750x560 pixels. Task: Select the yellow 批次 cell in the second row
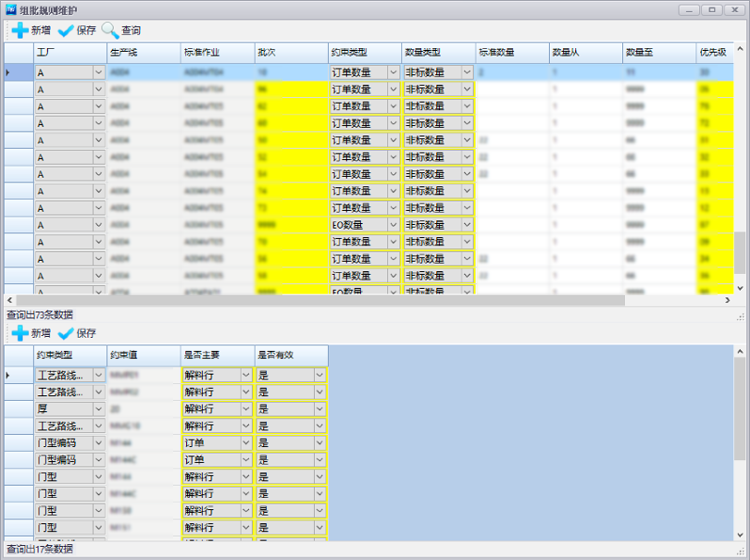[x=290, y=90]
